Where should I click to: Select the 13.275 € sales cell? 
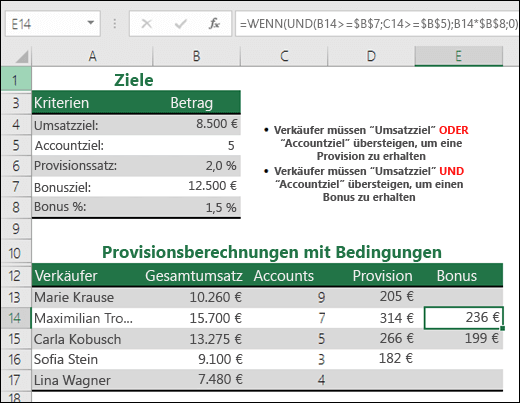pos(197,339)
